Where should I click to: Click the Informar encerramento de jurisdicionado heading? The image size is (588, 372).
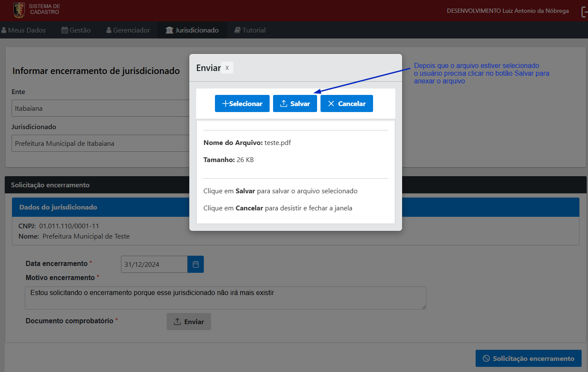tap(96, 71)
